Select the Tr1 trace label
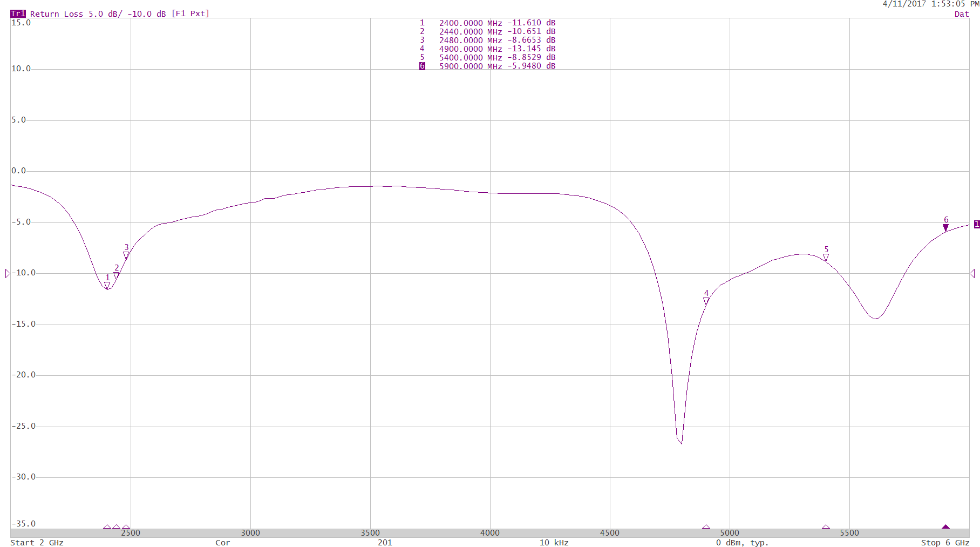Screen dimensions: 980x547 (x=18, y=13)
